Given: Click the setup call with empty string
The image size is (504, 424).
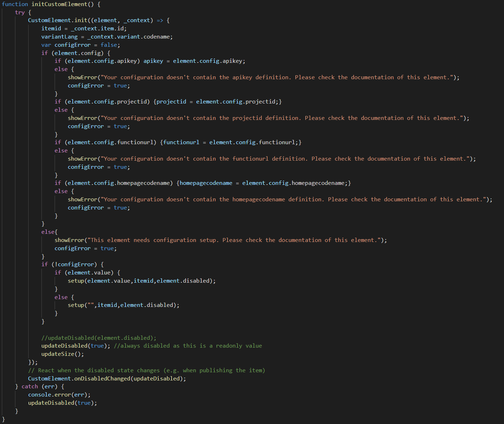Looking at the screenshot, I should 123,305.
